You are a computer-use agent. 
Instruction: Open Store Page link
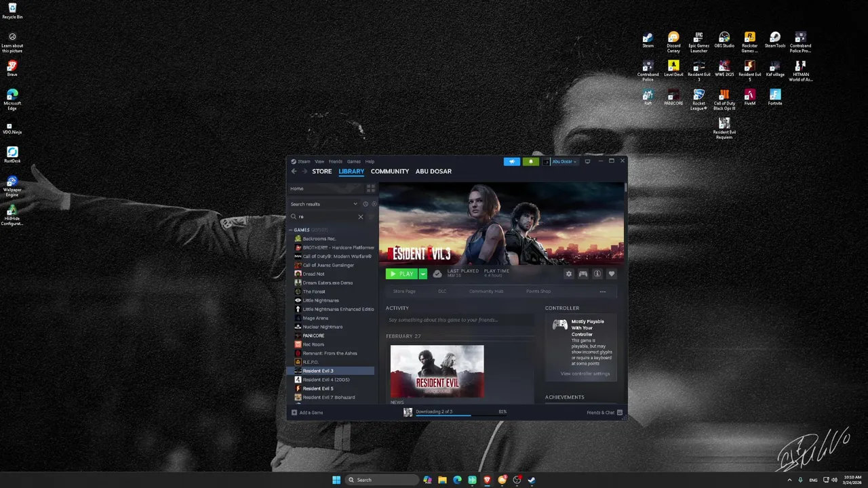[x=404, y=291]
